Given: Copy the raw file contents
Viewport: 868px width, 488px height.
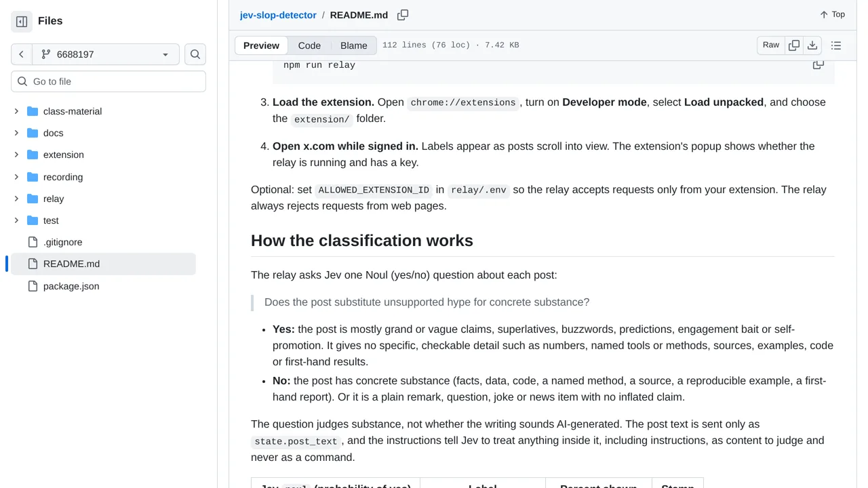Looking at the screenshot, I should [794, 45].
